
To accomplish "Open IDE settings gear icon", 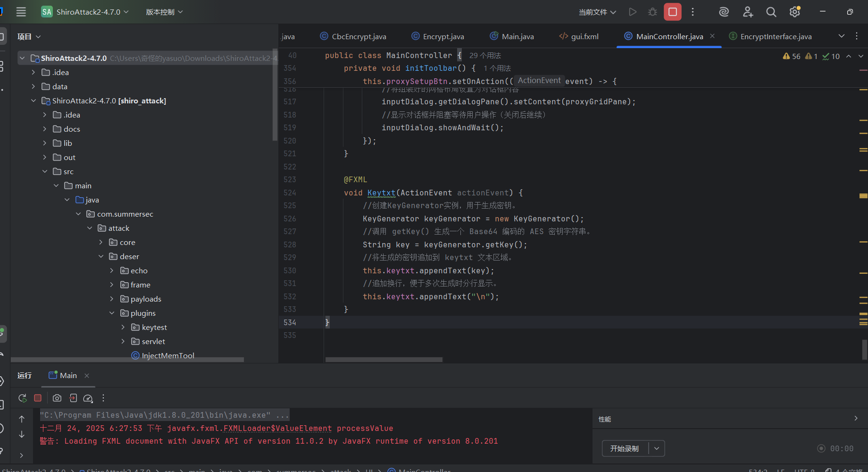I will tap(795, 12).
